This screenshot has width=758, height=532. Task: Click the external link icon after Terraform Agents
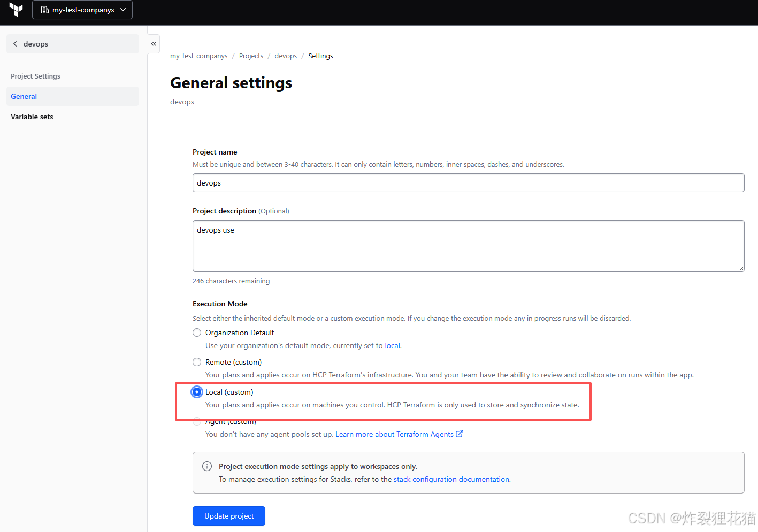460,434
